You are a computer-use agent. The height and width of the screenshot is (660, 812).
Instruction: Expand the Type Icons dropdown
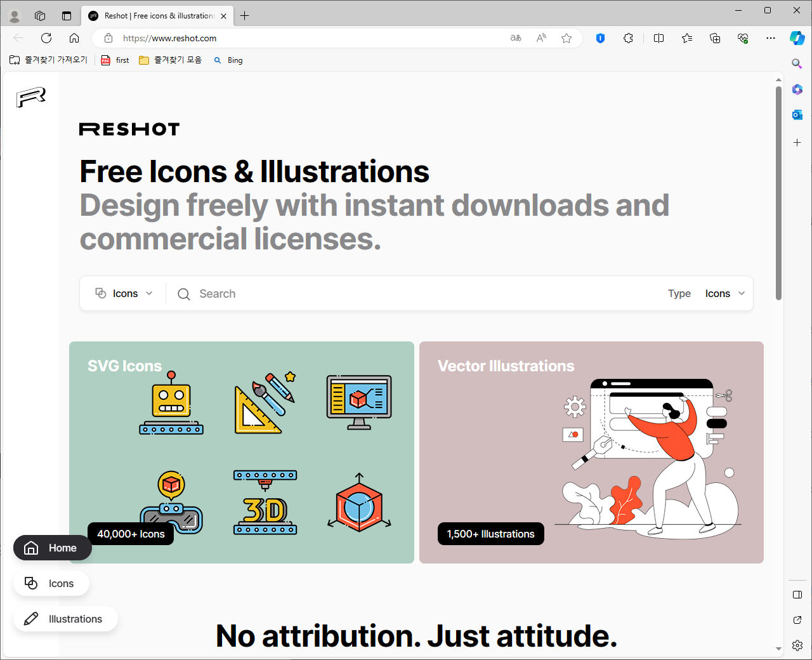point(725,293)
